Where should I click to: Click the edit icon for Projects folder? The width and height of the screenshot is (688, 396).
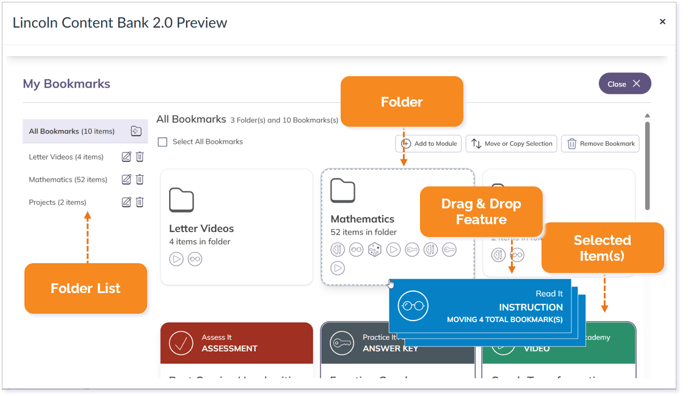pyautogui.click(x=126, y=202)
